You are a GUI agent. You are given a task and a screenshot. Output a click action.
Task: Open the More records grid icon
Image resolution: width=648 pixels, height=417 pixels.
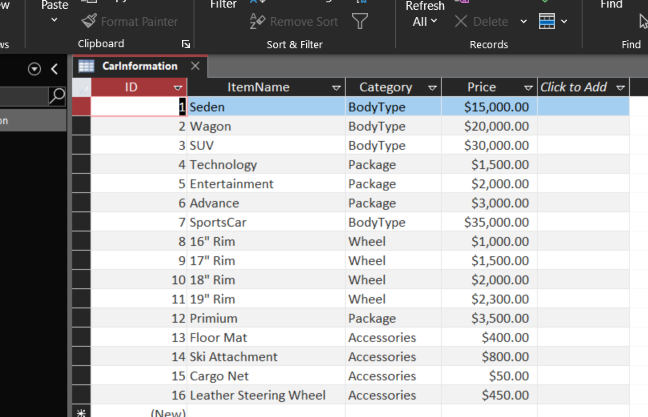(x=547, y=21)
